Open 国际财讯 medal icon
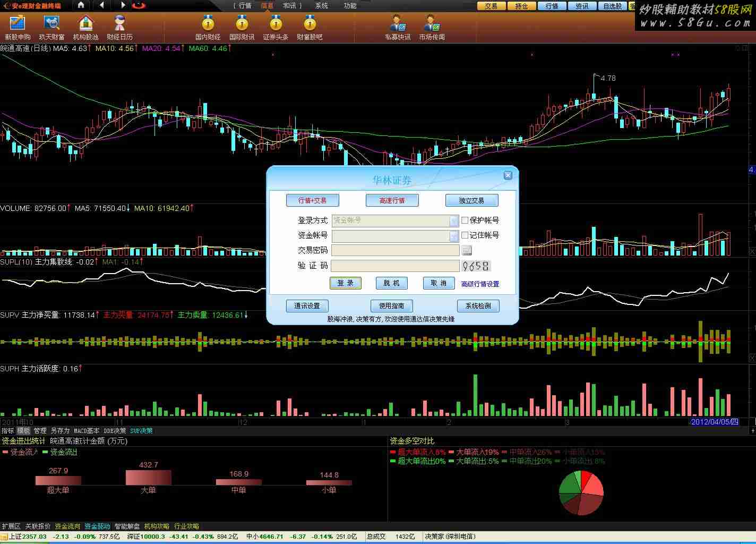Screen dimensions: 756x544 [242, 28]
